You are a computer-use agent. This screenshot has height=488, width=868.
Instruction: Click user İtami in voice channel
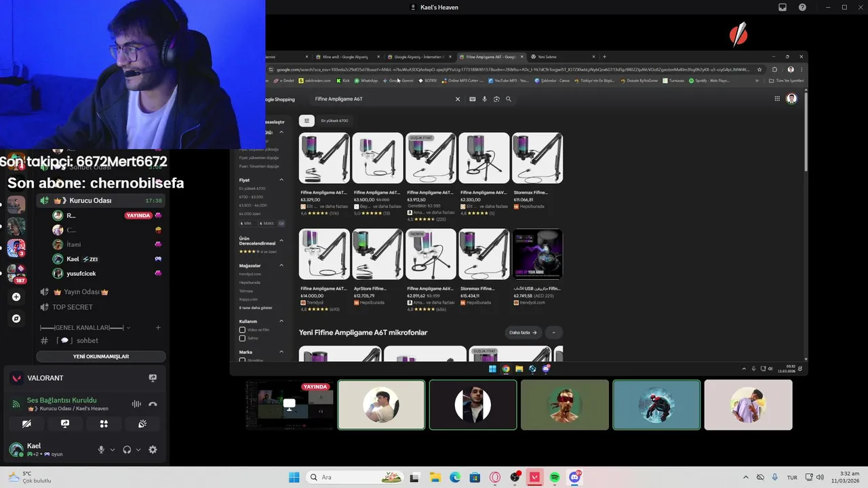pos(73,245)
